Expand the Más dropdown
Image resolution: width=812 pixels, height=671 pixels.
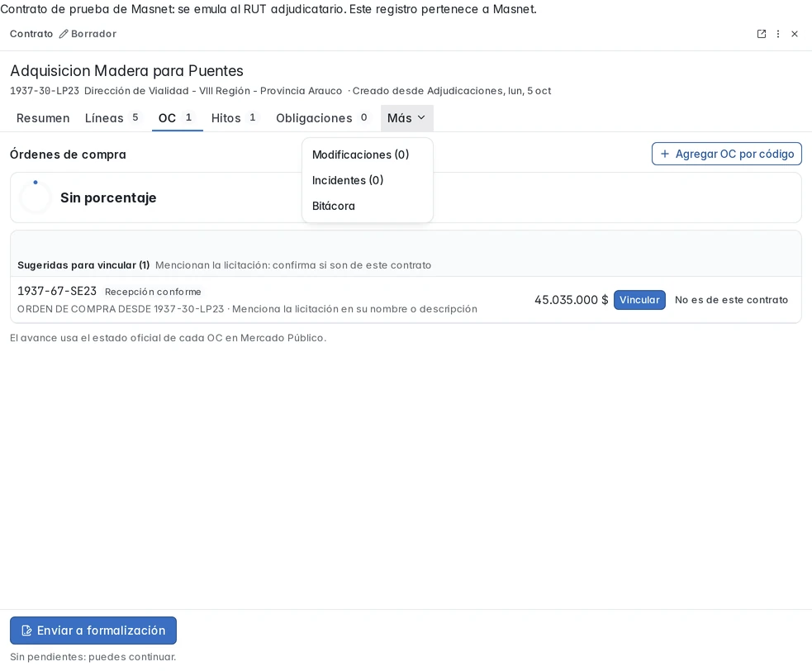tap(406, 118)
